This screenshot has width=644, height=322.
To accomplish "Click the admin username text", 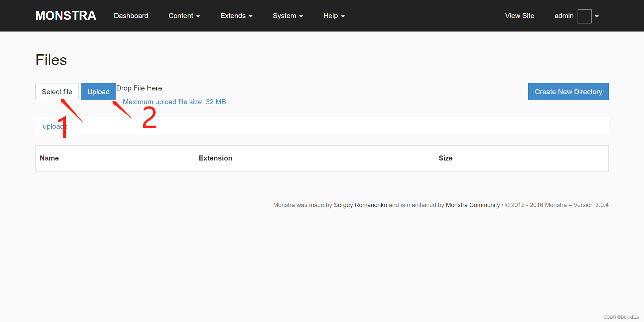I will 564,16.
